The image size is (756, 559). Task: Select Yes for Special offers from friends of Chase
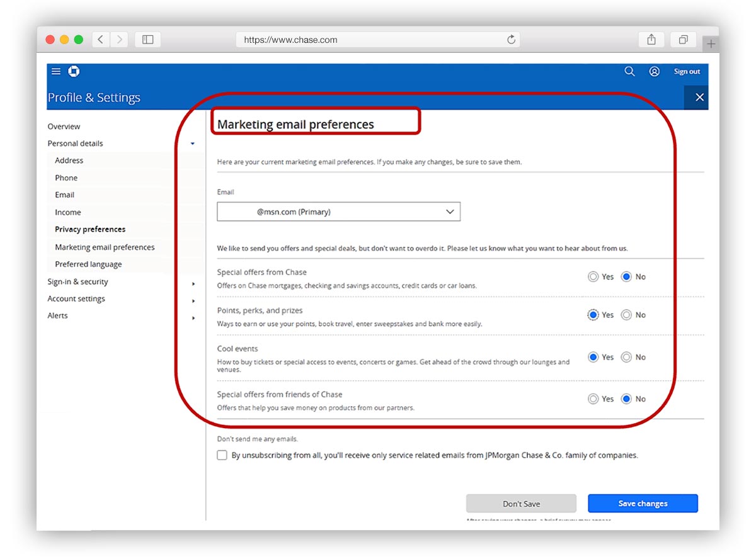(593, 398)
